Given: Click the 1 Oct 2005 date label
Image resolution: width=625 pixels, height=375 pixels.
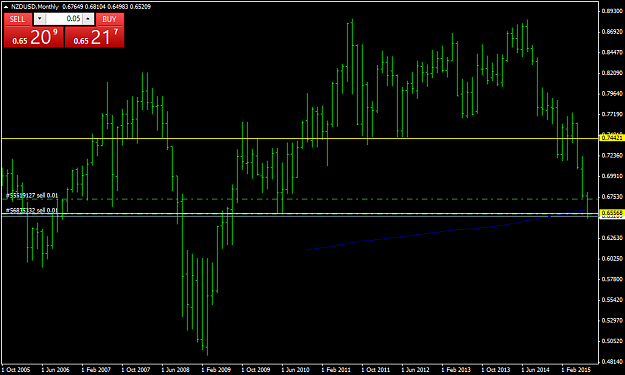Looking at the screenshot, I should click(x=16, y=370).
